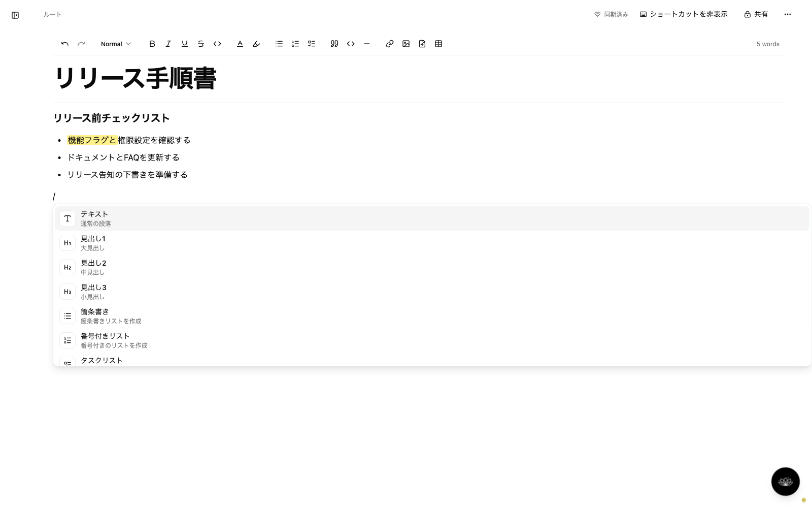Click the redo arrow icon

tap(81, 44)
